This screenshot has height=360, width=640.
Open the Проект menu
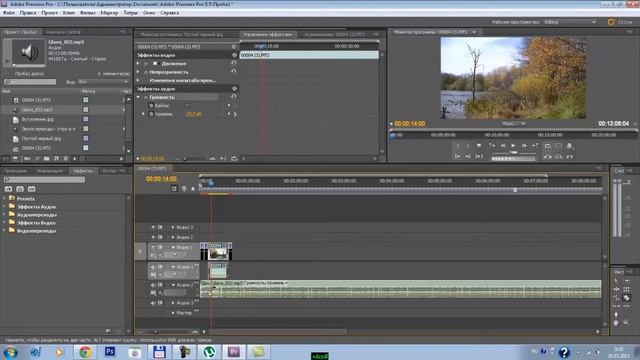49,13
